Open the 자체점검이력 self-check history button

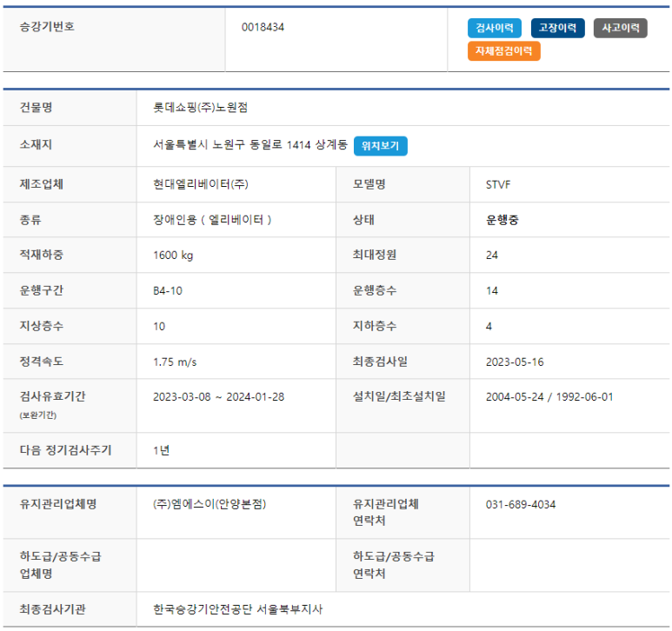tap(503, 51)
